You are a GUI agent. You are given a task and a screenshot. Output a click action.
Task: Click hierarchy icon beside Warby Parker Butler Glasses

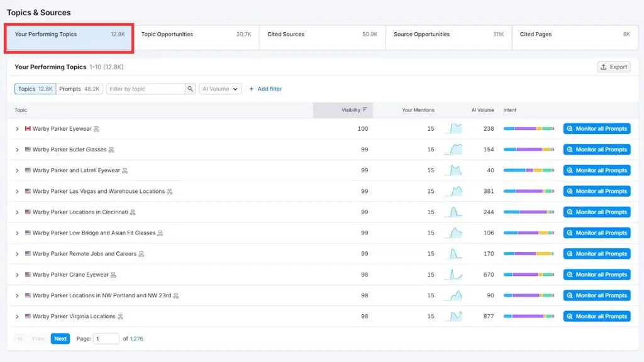111,150
